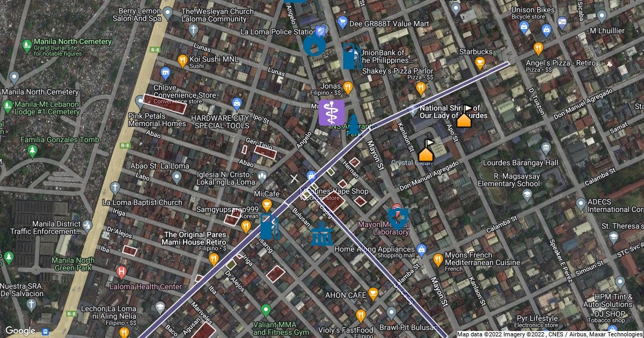Click the Don Manuel Agregado street label

click(x=430, y=175)
